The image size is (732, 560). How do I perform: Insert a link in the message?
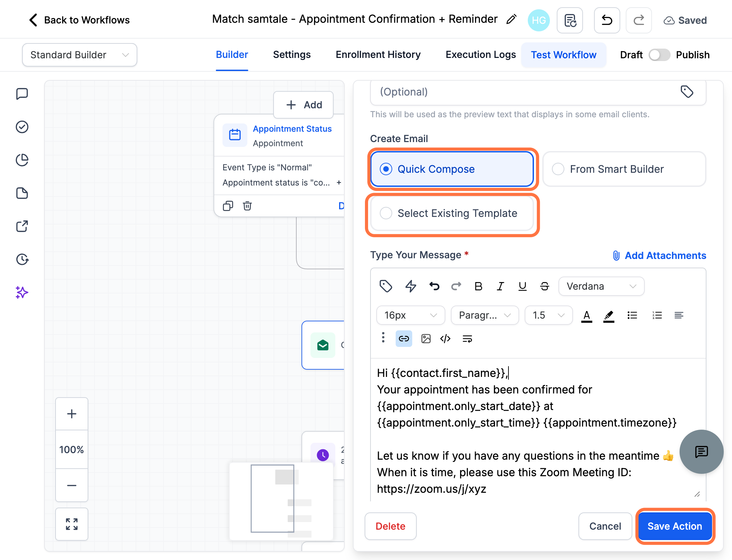click(x=404, y=339)
